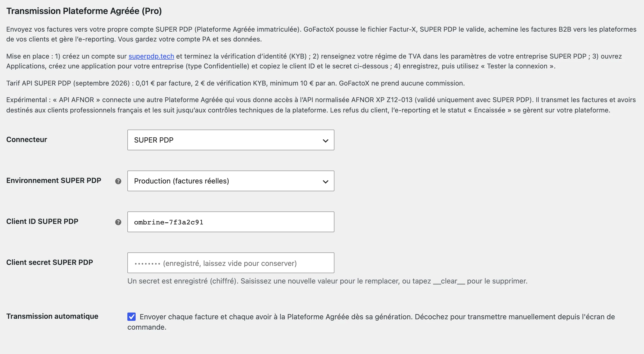Focus the Client ID field containing ombrine-7f3a2c91
This screenshot has width=644, height=354.
click(x=231, y=222)
